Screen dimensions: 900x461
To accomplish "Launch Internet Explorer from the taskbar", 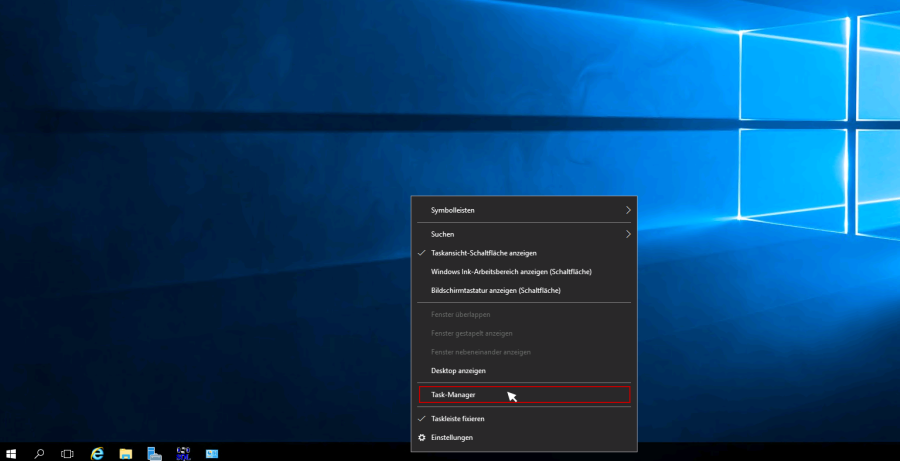I will pos(97,453).
